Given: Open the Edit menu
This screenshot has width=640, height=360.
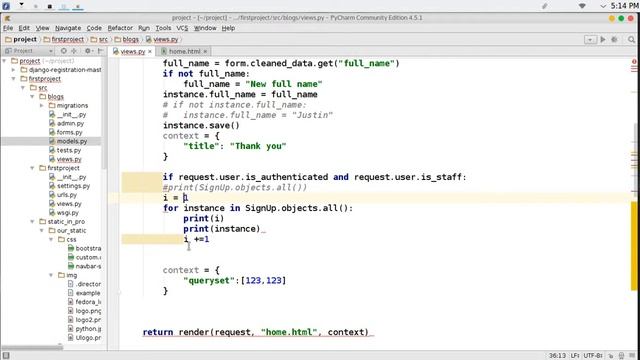Looking at the screenshot, I should 24,28.
